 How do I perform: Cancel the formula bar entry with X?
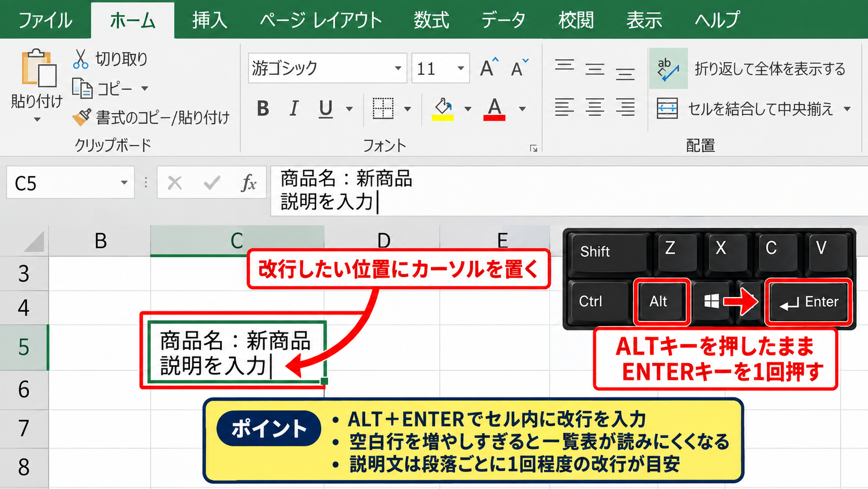pos(175,183)
